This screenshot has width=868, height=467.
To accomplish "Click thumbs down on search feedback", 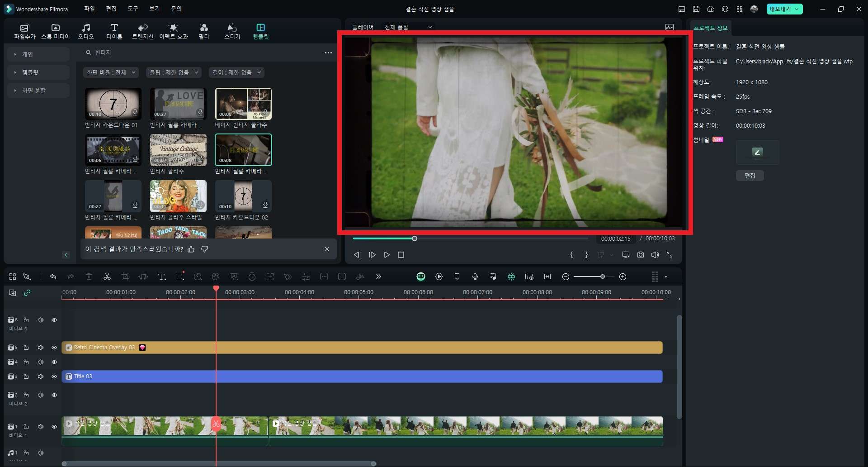I will click(204, 249).
